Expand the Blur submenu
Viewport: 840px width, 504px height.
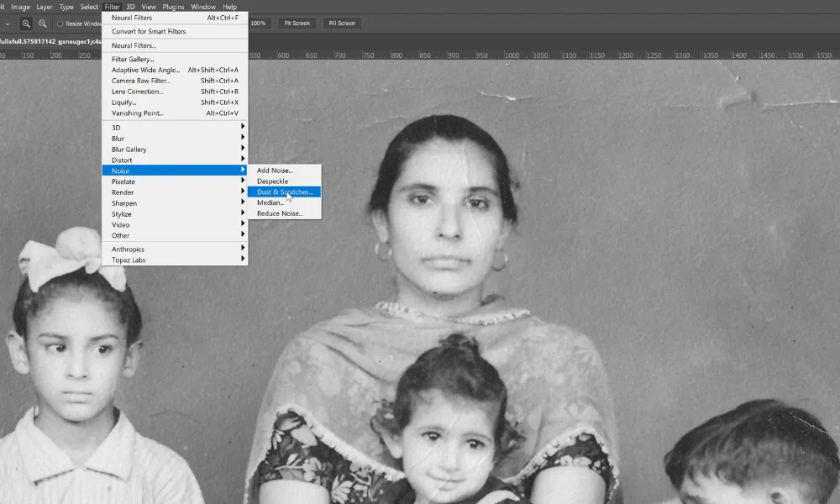[x=175, y=139]
